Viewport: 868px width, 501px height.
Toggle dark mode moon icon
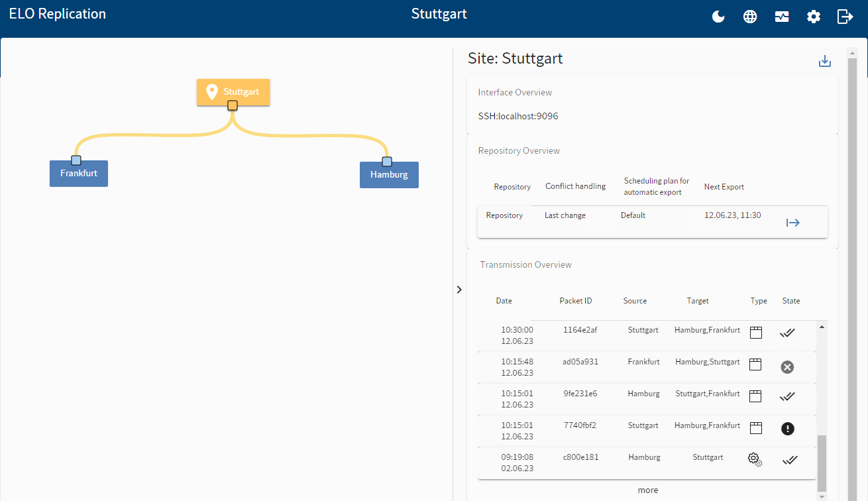[718, 17]
